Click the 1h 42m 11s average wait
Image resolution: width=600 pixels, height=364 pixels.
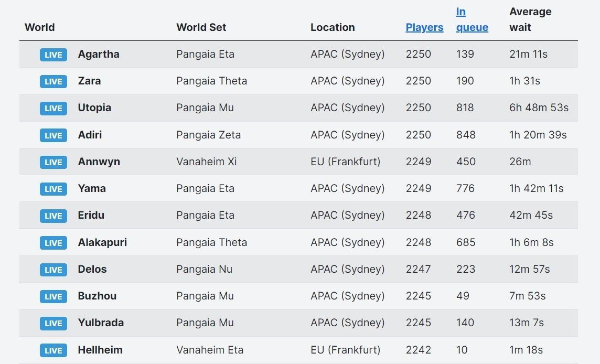tap(537, 188)
